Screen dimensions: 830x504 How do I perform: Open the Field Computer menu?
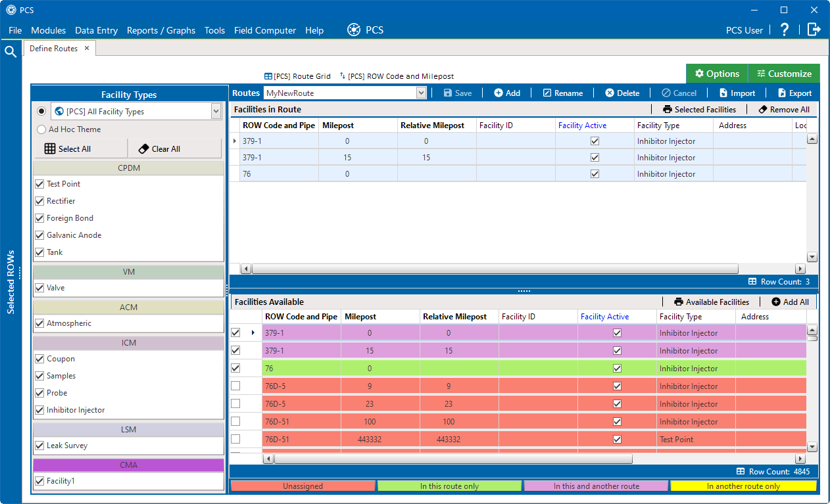[x=265, y=30]
